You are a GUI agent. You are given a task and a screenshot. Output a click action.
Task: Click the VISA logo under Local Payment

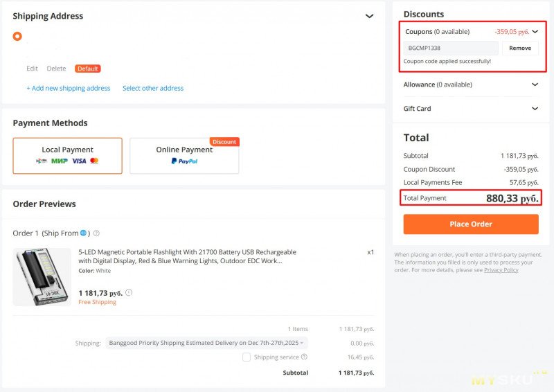[x=79, y=161]
